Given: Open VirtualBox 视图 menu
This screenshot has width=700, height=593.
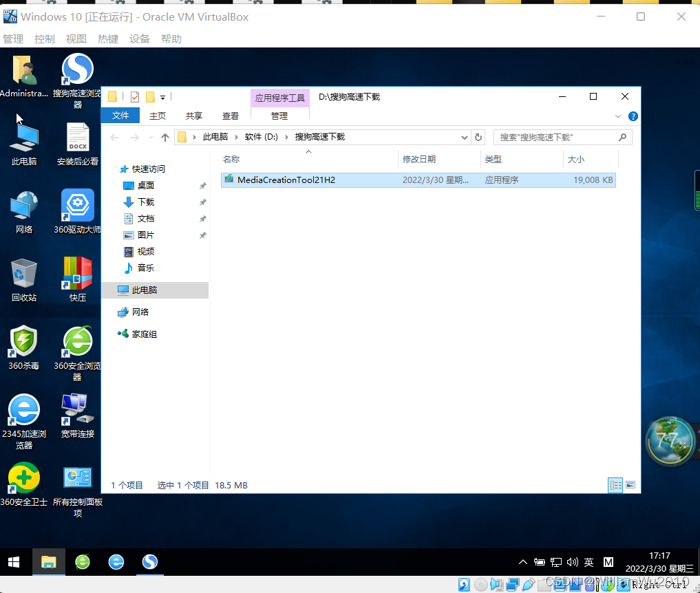Looking at the screenshot, I should (76, 39).
